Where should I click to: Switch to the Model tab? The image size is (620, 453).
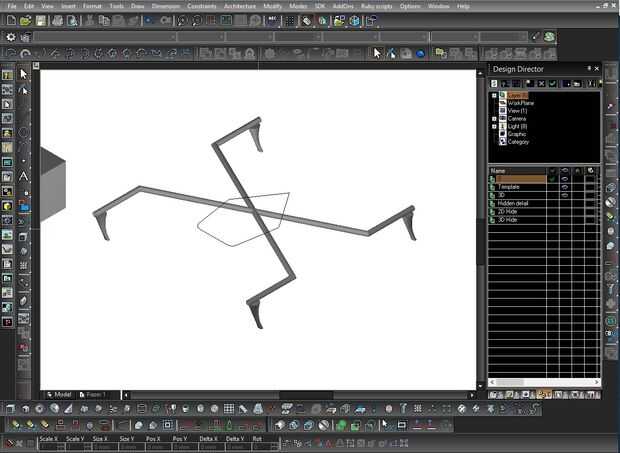tap(59, 394)
